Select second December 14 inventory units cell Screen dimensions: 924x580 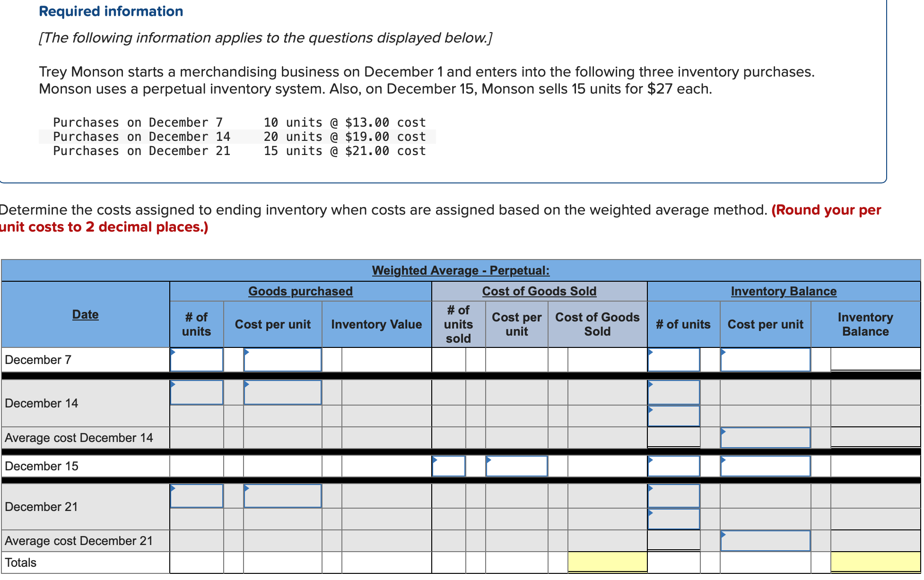click(x=673, y=416)
